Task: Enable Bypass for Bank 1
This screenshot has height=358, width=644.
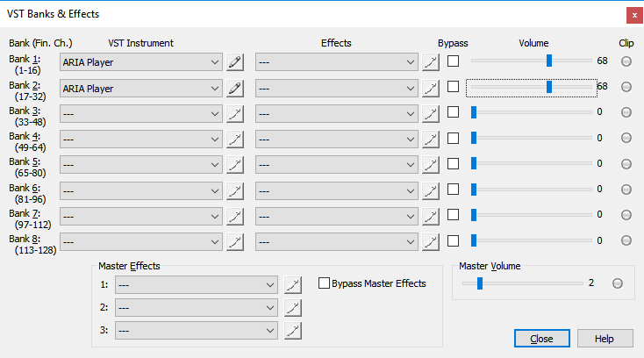Action: 453,61
